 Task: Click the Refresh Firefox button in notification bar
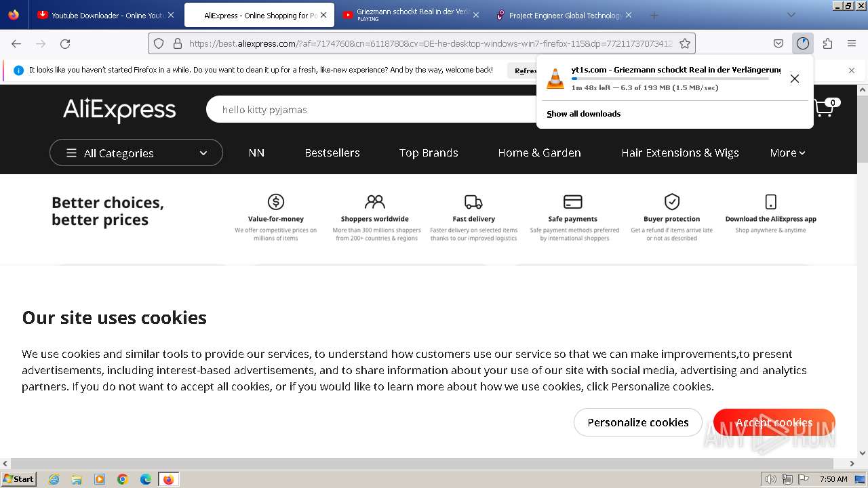click(x=524, y=70)
